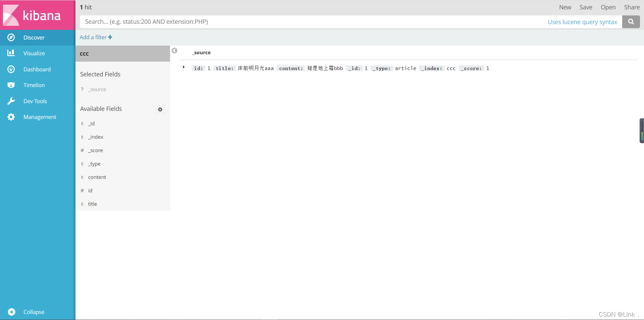Click the question icon beside _source field

82,89
